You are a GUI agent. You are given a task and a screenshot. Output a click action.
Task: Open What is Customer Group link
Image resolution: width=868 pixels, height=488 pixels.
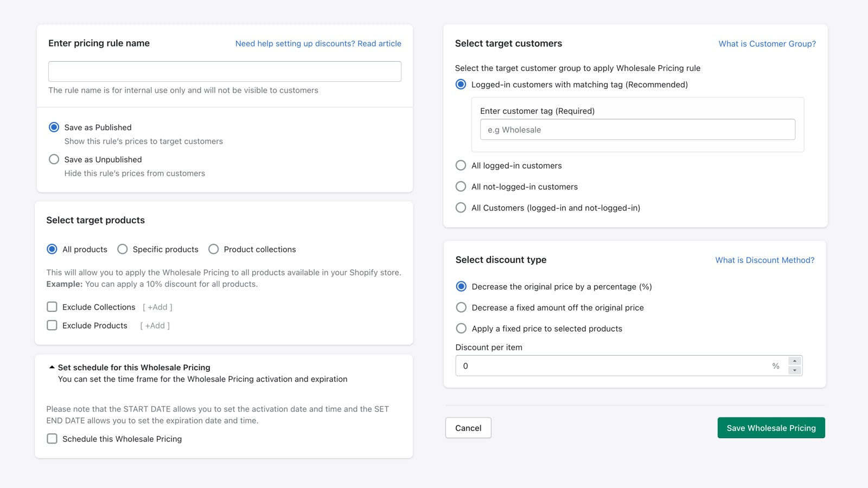pyautogui.click(x=767, y=44)
